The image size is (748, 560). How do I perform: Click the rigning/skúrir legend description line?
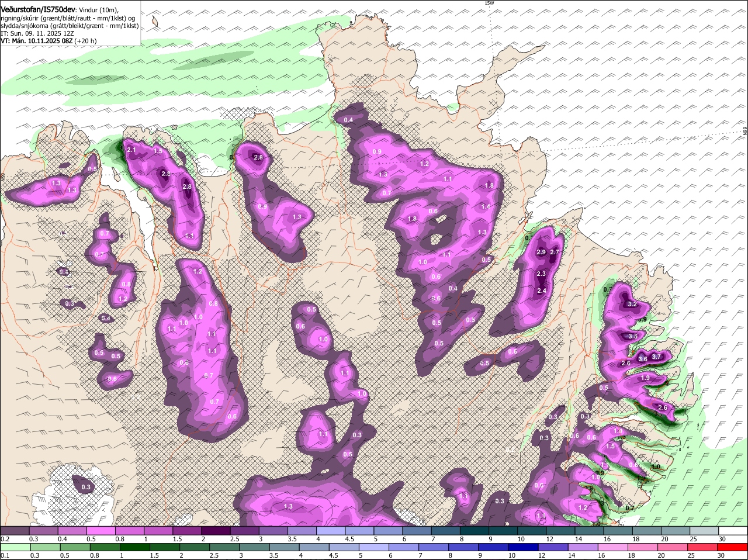point(68,18)
